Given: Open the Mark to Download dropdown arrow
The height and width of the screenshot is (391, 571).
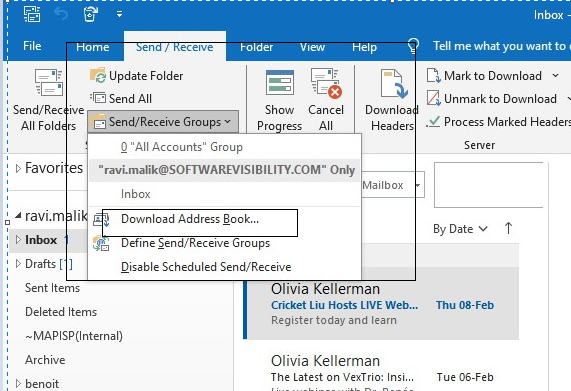Looking at the screenshot, I should pos(555,76).
